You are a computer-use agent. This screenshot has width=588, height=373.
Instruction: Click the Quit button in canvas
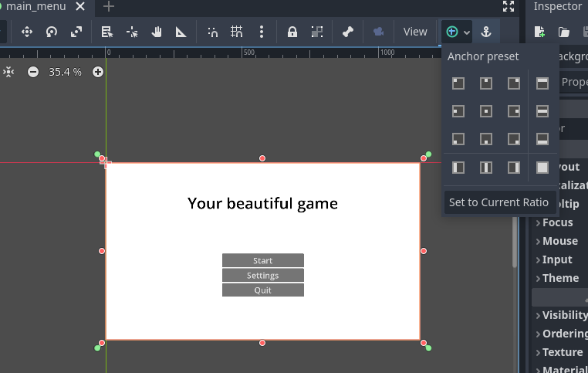tap(263, 290)
